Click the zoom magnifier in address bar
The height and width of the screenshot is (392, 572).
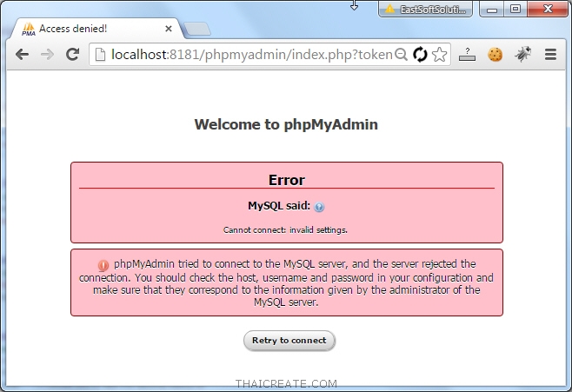click(401, 55)
